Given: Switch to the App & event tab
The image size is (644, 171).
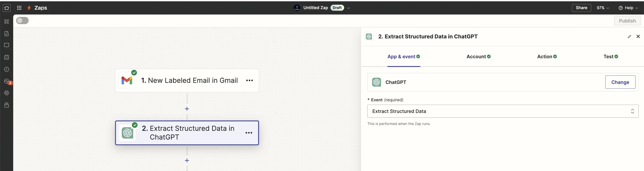Looking at the screenshot, I should (x=403, y=57).
